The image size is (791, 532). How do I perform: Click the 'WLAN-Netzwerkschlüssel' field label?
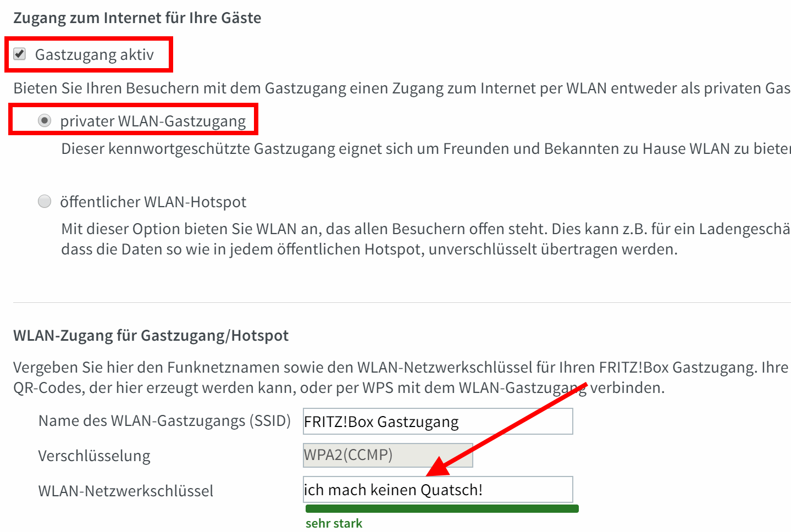click(126, 491)
